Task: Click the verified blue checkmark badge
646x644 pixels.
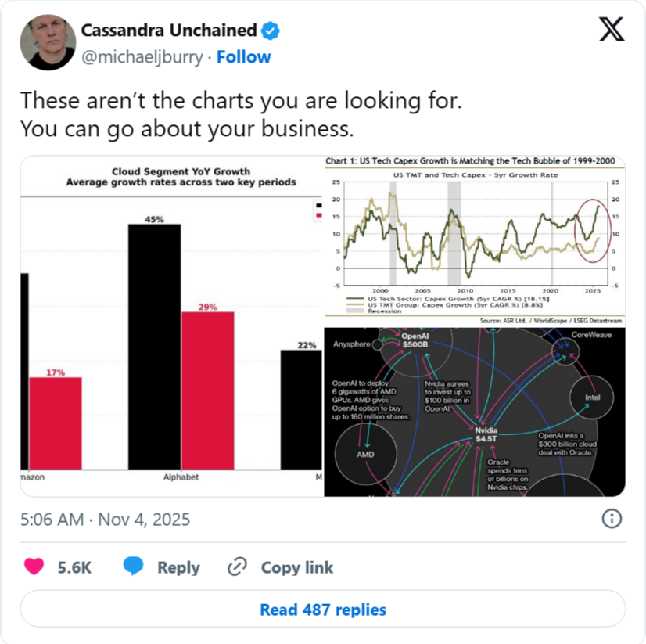Action: [271, 31]
